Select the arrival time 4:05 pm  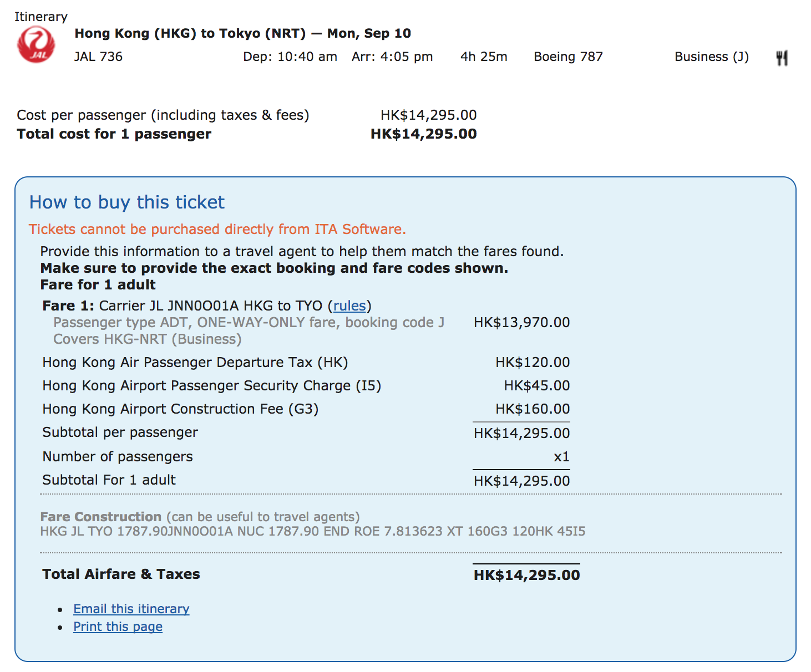[392, 56]
